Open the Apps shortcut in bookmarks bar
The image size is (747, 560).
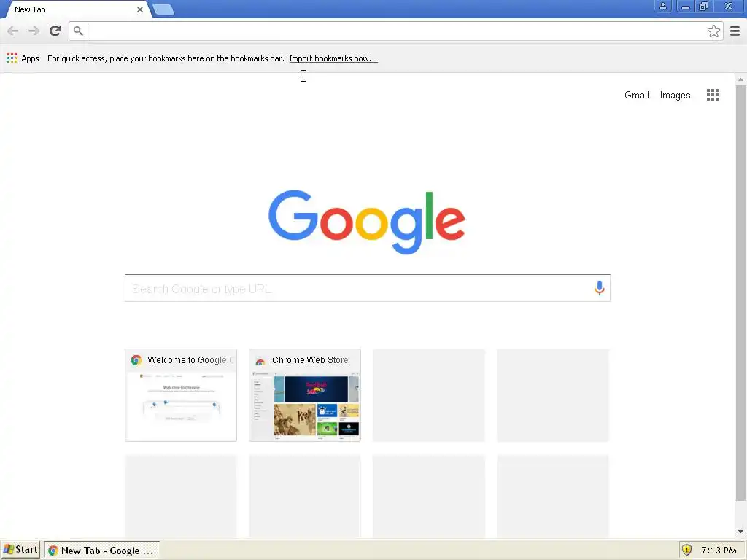point(23,58)
